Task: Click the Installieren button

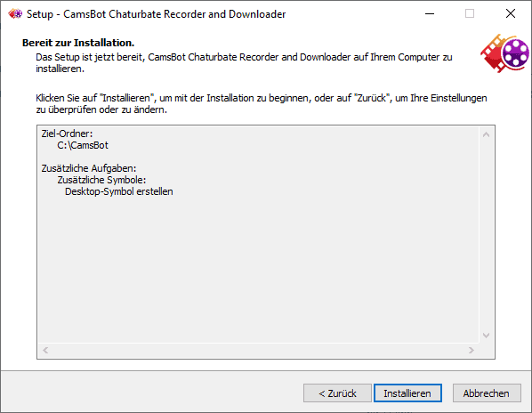Action: click(x=407, y=393)
